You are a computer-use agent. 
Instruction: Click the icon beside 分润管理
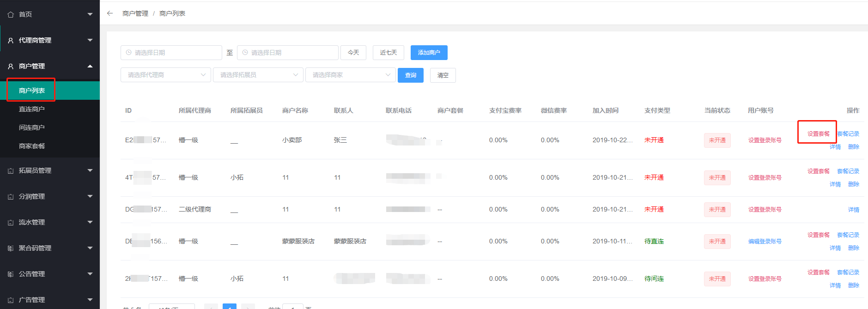click(x=11, y=197)
